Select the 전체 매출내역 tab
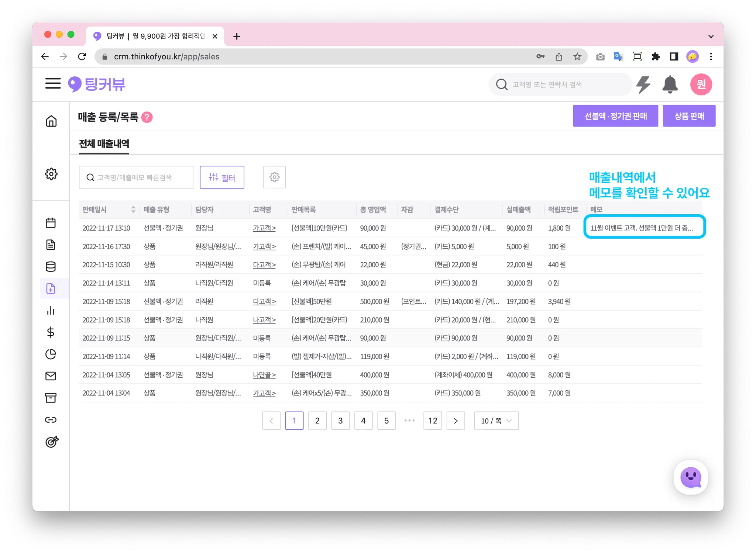 pos(104,144)
